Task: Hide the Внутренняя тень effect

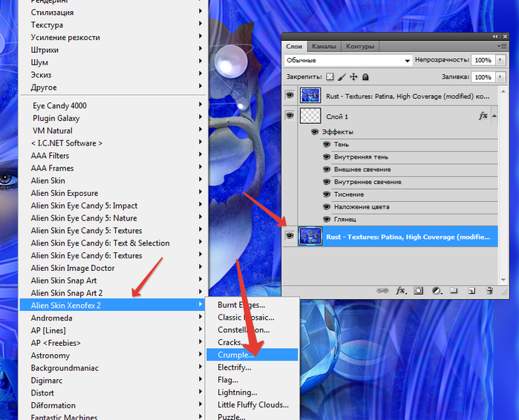Action: [327, 157]
